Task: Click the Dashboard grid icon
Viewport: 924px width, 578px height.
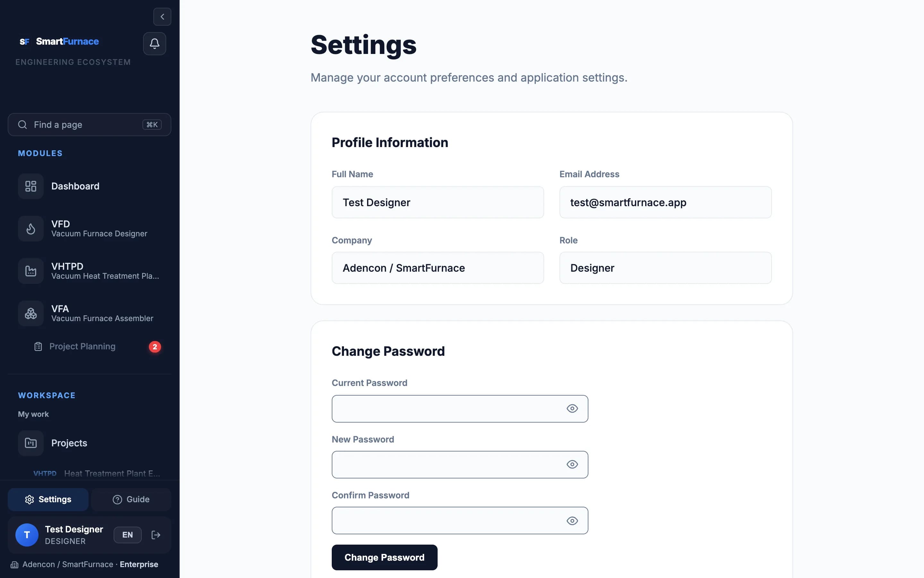Action: click(30, 186)
